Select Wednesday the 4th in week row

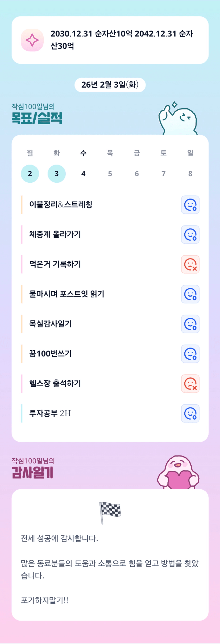click(x=83, y=174)
